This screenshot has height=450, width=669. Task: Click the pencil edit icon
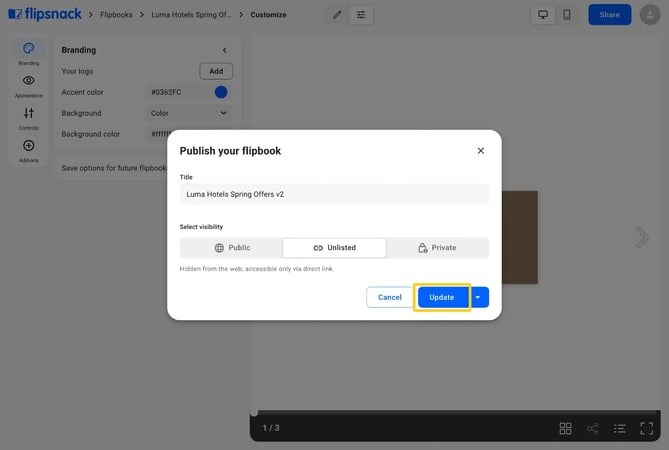(x=337, y=15)
